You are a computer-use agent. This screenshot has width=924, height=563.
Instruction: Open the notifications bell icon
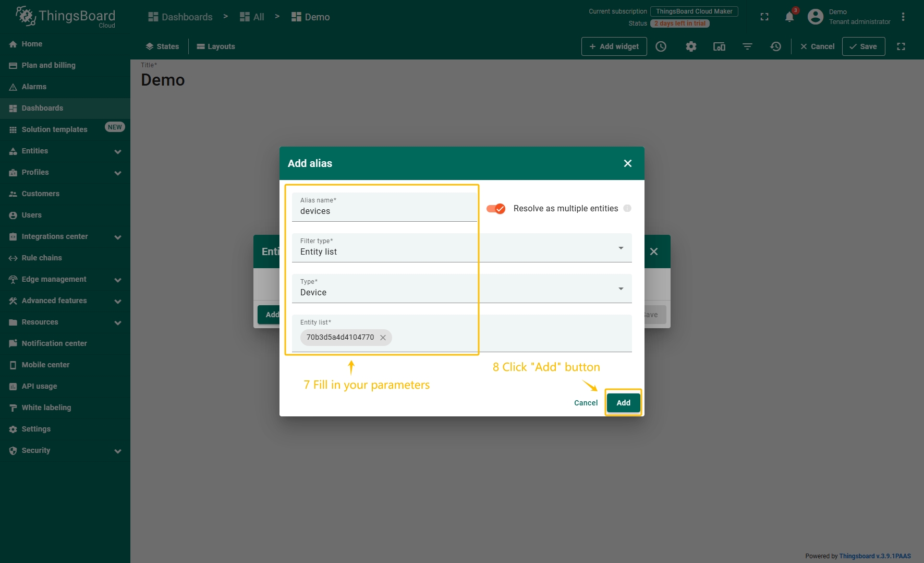click(789, 17)
